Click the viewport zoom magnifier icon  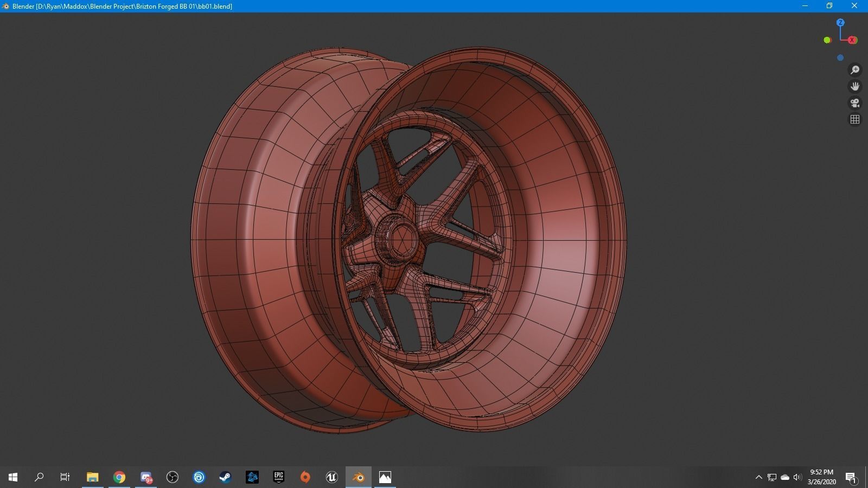[855, 70]
